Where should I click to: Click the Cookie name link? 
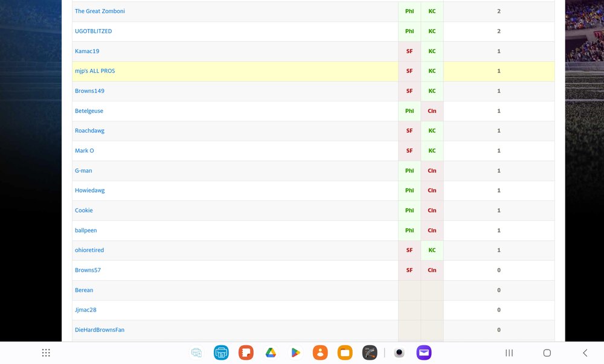(83, 211)
